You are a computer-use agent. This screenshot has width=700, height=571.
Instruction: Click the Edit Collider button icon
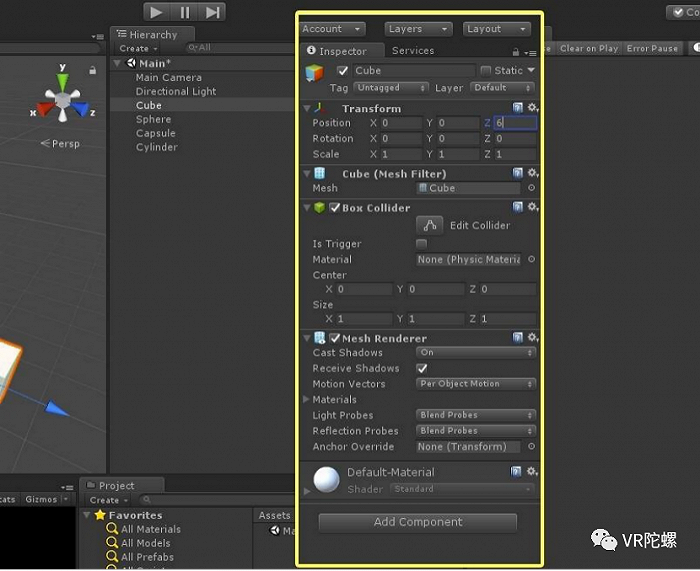[429, 225]
